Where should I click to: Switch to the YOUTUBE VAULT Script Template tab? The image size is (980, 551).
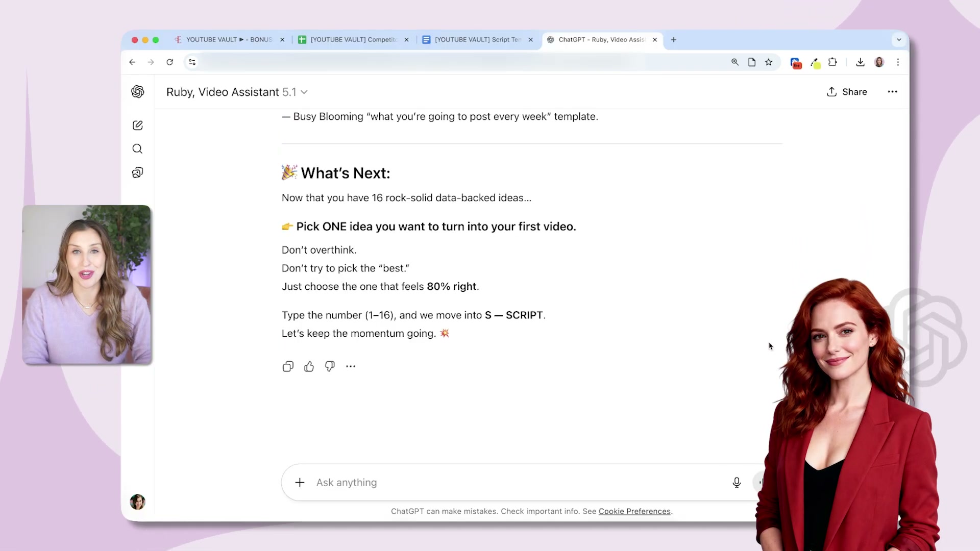pyautogui.click(x=475, y=39)
